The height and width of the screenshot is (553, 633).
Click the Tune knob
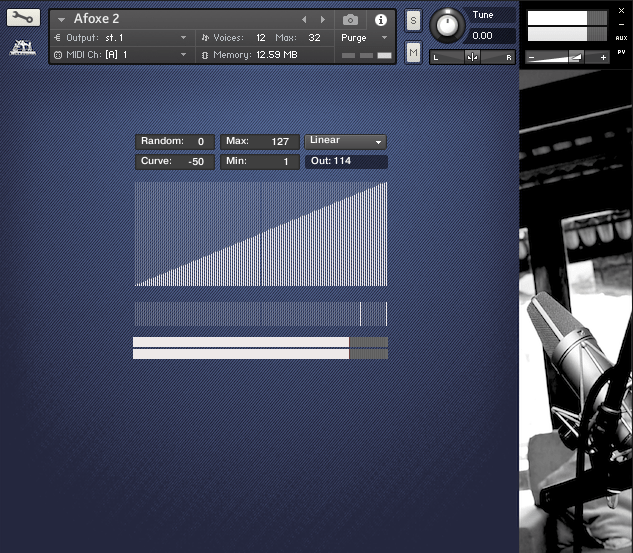[449, 25]
